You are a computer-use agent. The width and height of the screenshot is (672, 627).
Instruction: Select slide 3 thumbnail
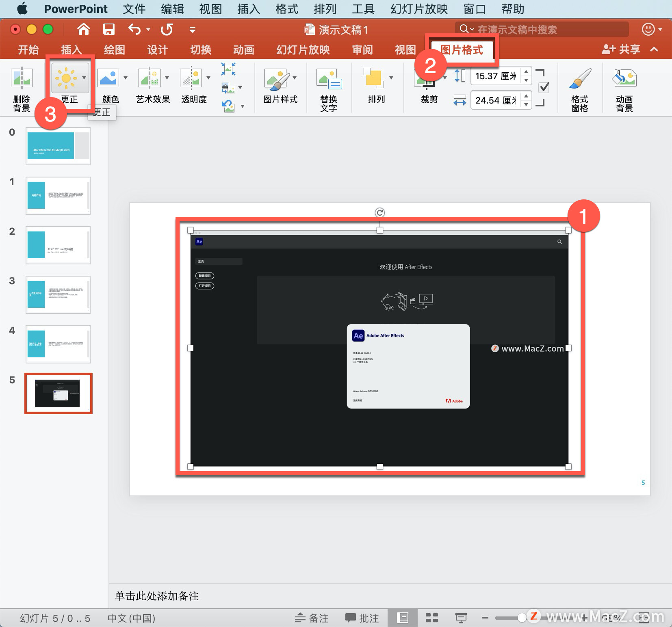pos(58,295)
